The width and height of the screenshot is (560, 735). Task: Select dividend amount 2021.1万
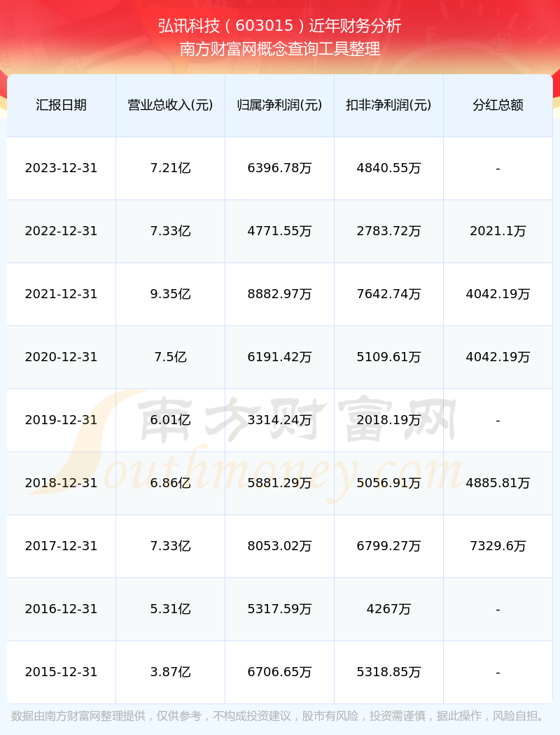tap(498, 231)
